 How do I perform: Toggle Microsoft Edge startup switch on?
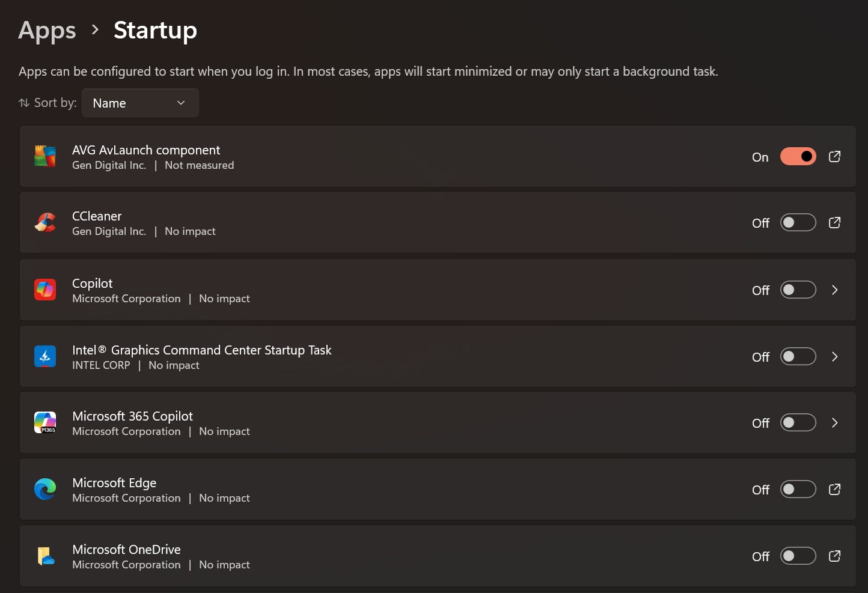click(798, 490)
